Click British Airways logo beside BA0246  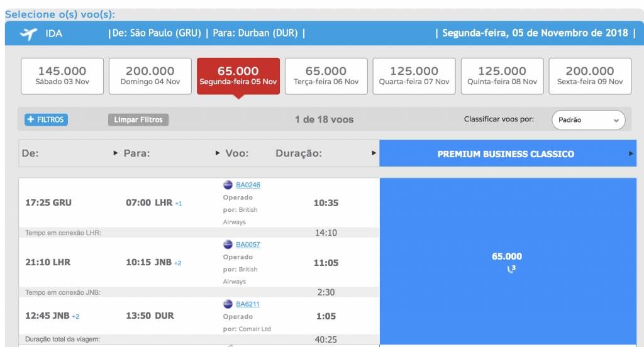[228, 185]
